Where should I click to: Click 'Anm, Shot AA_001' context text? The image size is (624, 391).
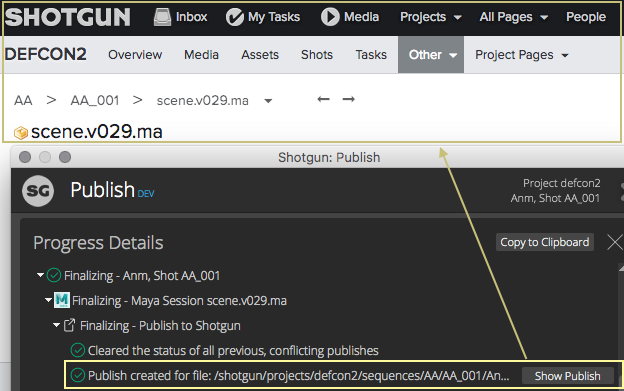click(555, 198)
